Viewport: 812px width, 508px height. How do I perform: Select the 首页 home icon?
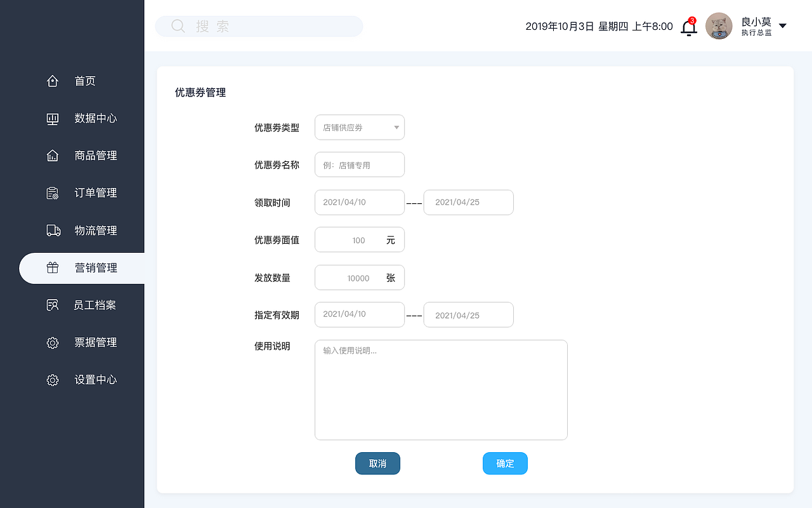click(53, 81)
